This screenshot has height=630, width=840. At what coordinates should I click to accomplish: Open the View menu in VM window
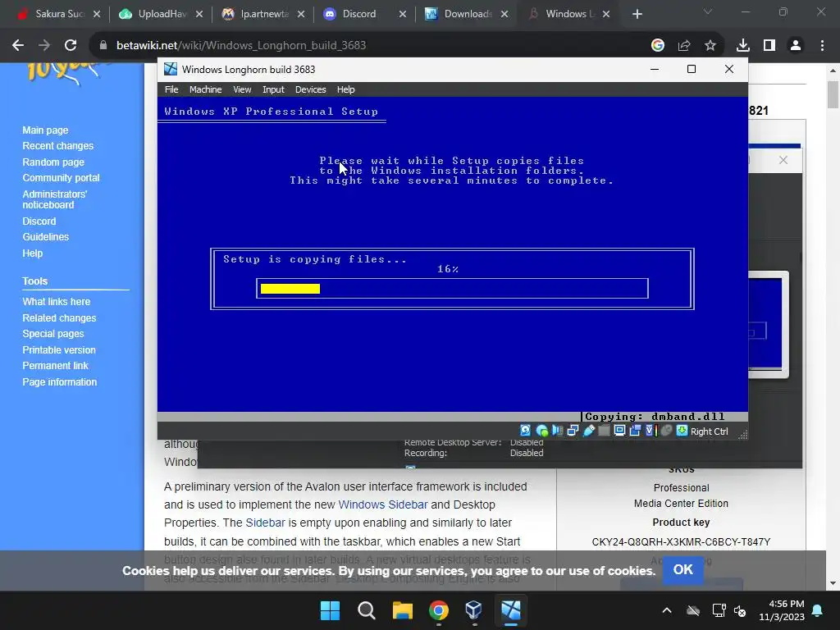click(x=242, y=89)
